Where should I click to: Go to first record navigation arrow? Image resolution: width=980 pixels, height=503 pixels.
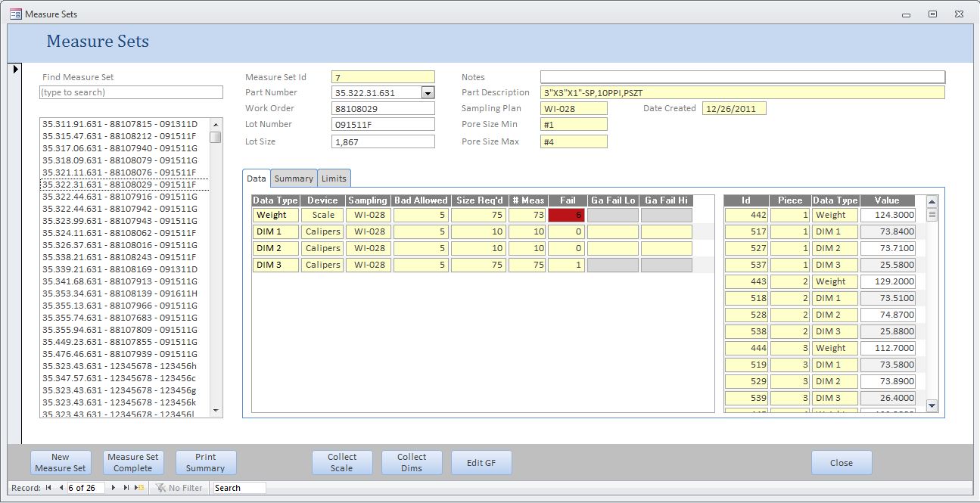[x=49, y=488]
